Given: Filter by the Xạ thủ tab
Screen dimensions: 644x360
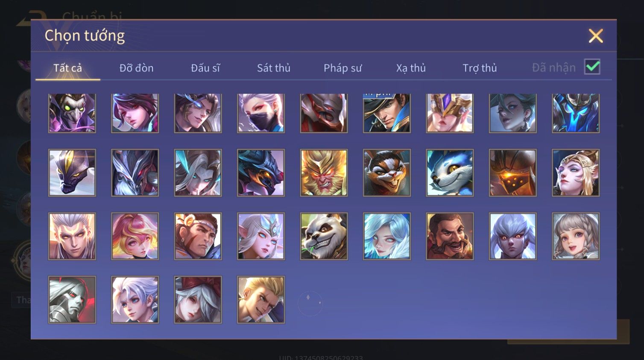Looking at the screenshot, I should point(411,68).
